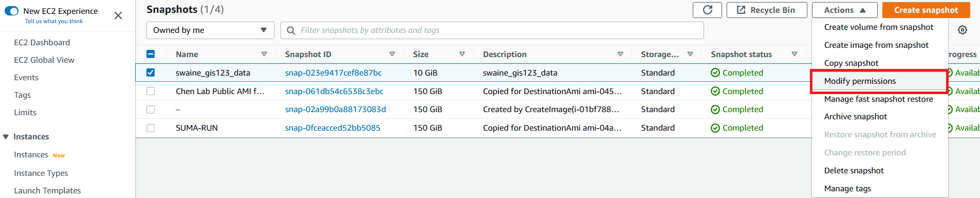Choose Create volume from snapshot
This screenshot has width=980, height=198.
(879, 27)
